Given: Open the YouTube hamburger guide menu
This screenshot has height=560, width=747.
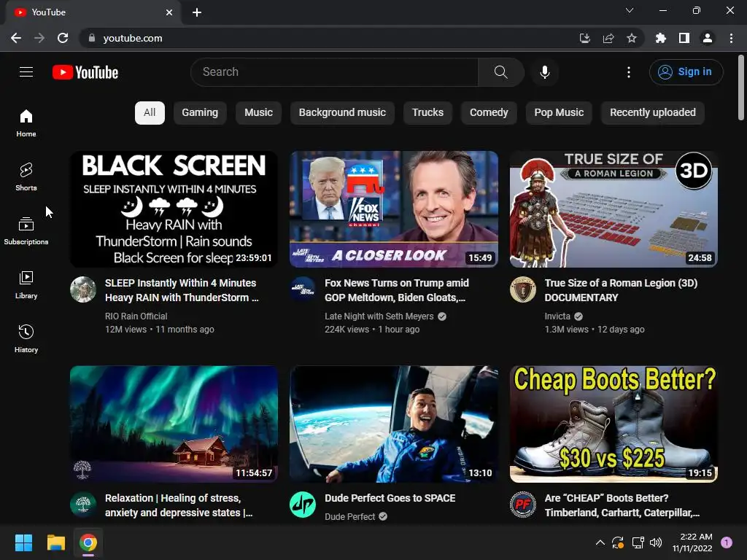Looking at the screenshot, I should [x=26, y=72].
